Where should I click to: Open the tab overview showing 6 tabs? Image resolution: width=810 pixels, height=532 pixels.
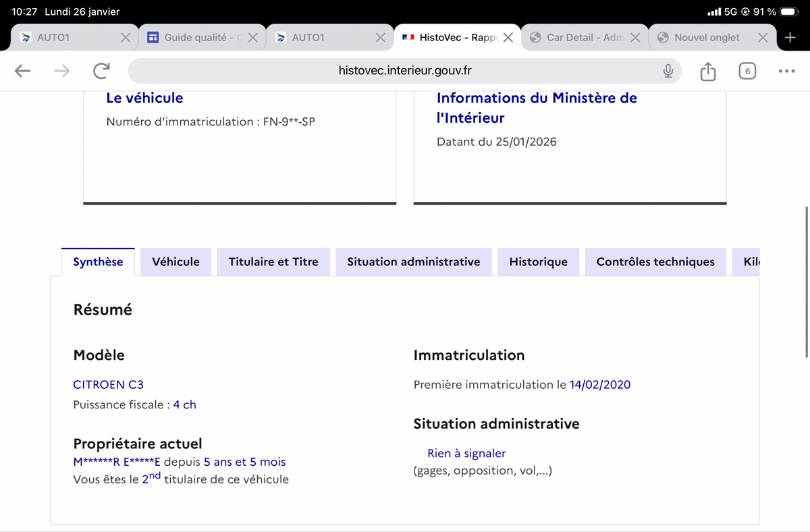747,71
